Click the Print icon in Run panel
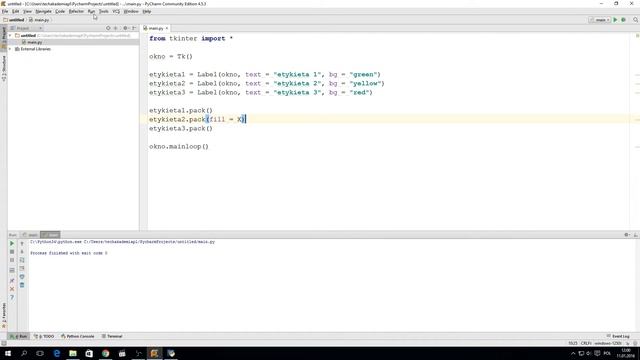Image resolution: width=640 pixels, height=360 pixels. (x=22, y=277)
